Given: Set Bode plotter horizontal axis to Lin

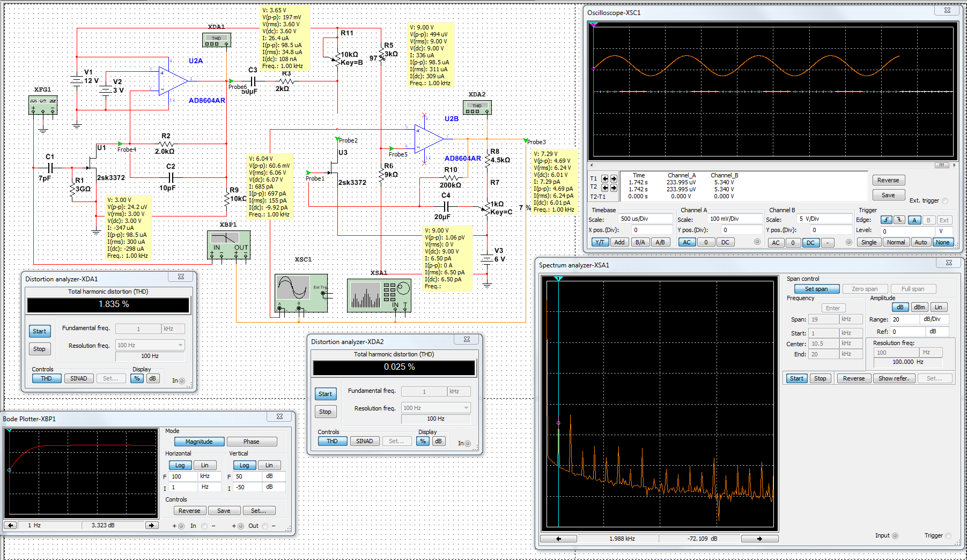Looking at the screenshot, I should [x=205, y=465].
